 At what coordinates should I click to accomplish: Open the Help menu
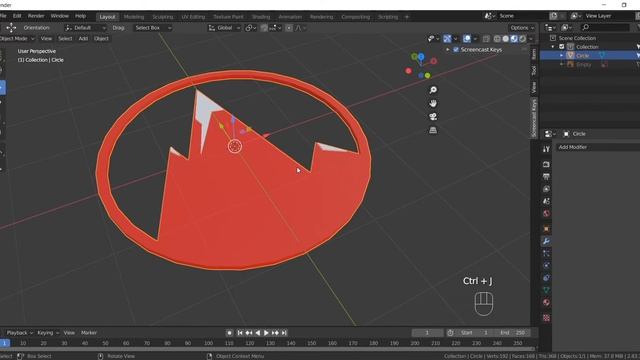click(x=80, y=16)
